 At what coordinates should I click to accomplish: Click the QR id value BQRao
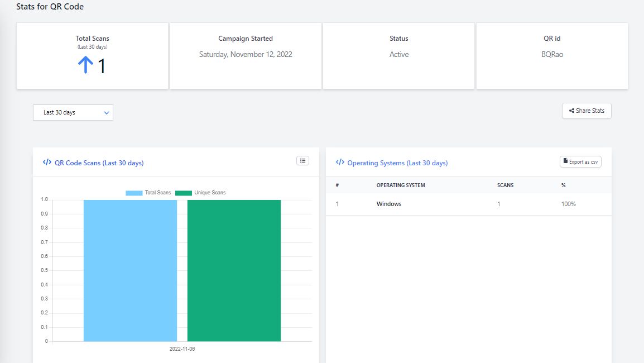[x=552, y=55]
